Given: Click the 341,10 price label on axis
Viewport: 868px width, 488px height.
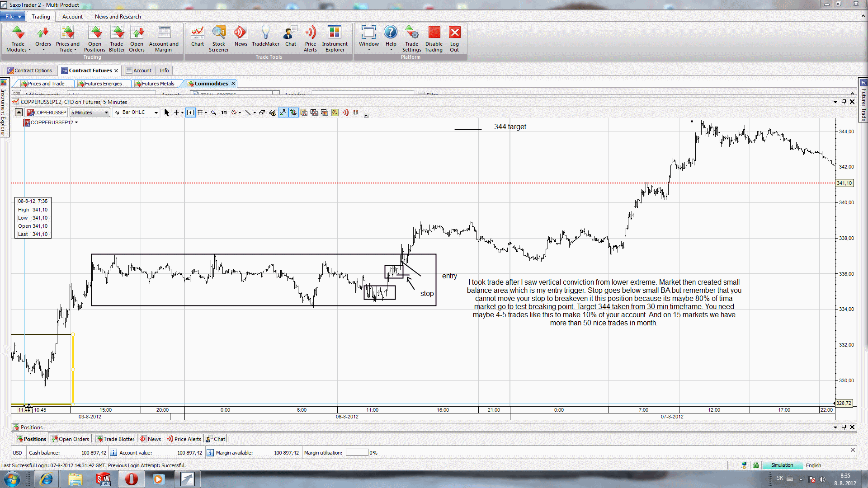Looking at the screenshot, I should point(844,183).
